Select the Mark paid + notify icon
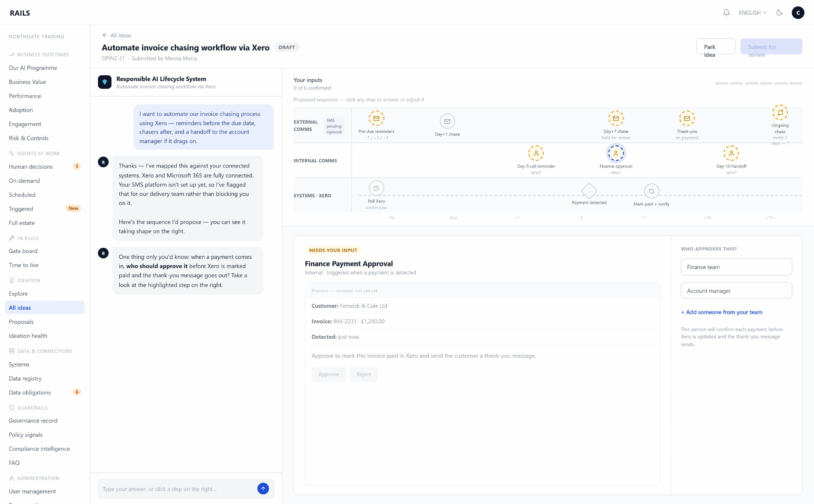 [x=652, y=191]
